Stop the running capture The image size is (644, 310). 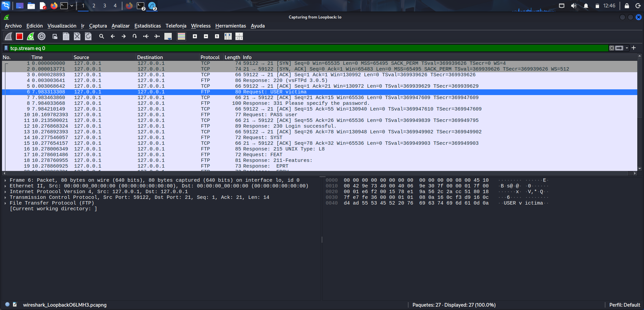coord(19,36)
